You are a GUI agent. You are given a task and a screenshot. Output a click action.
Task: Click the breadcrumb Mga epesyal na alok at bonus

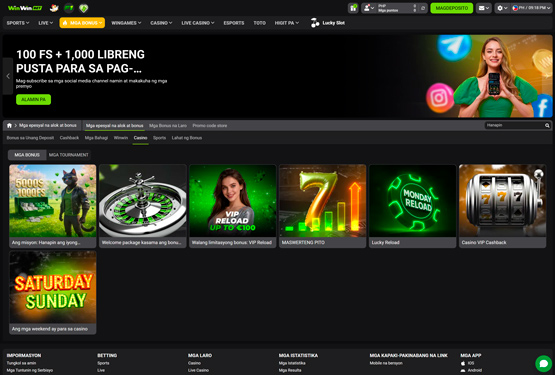[x=48, y=125]
